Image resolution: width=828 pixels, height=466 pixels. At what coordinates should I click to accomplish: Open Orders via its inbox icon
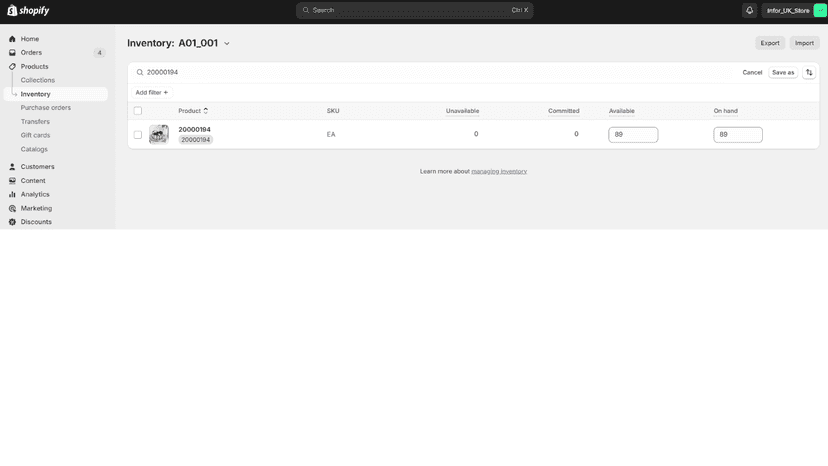point(12,53)
